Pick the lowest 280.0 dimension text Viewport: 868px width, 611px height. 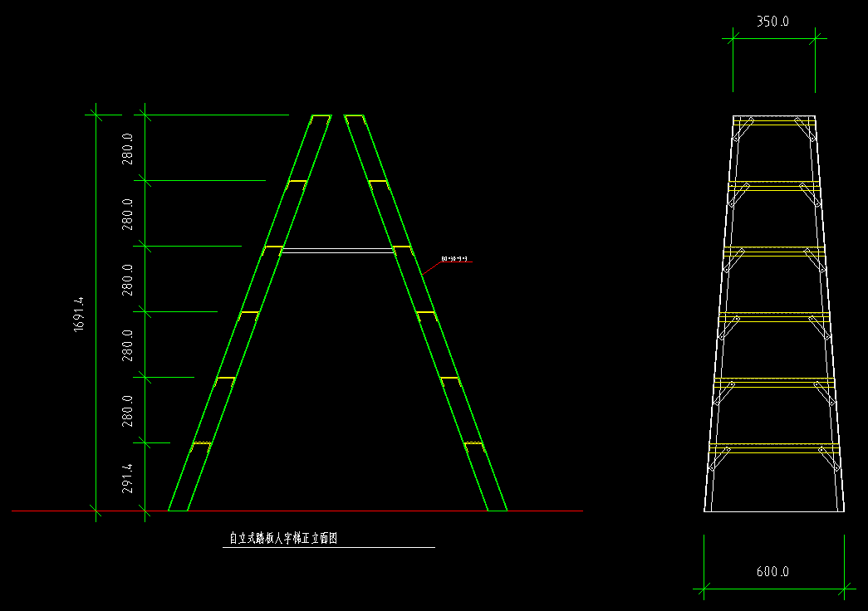pyautogui.click(x=129, y=410)
